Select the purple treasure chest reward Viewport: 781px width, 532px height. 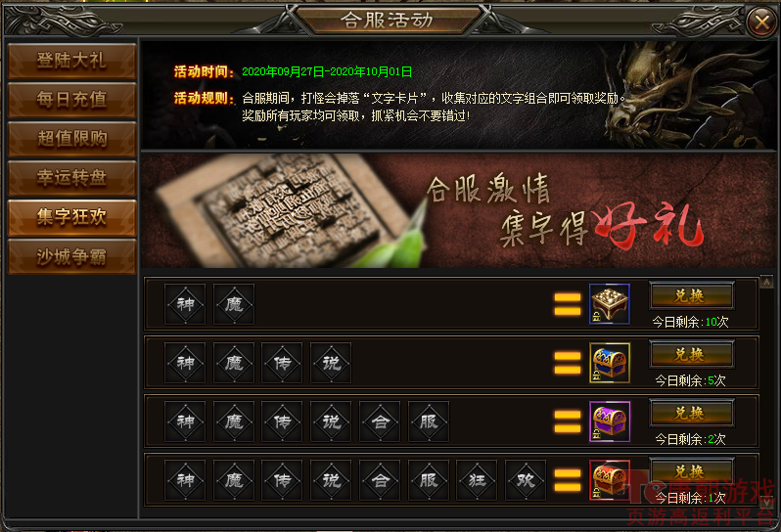coord(609,421)
